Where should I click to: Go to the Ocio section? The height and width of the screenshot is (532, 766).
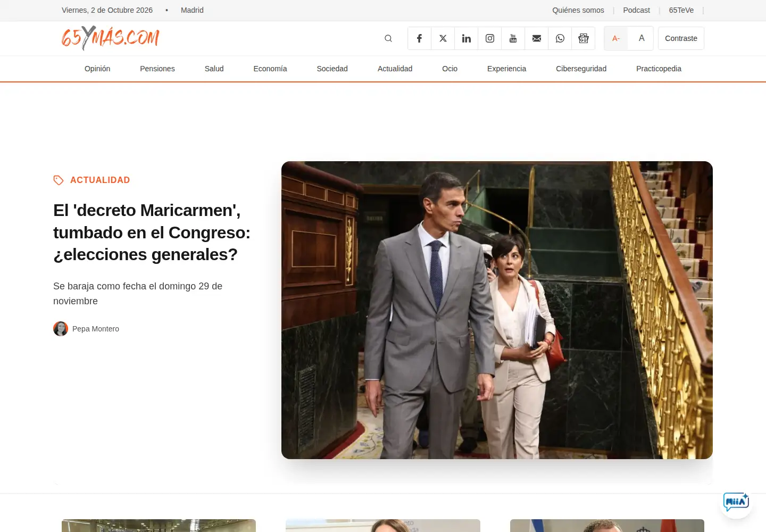[449, 69]
